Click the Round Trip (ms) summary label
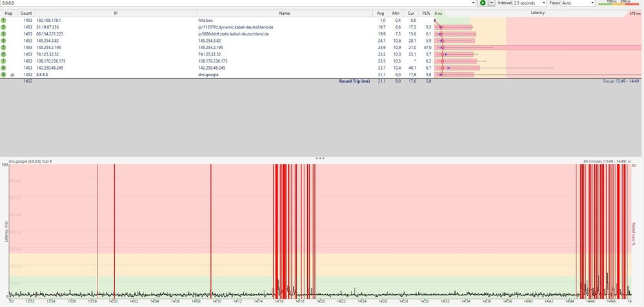Image resolution: width=644 pixels, height=307 pixels. tap(354, 81)
